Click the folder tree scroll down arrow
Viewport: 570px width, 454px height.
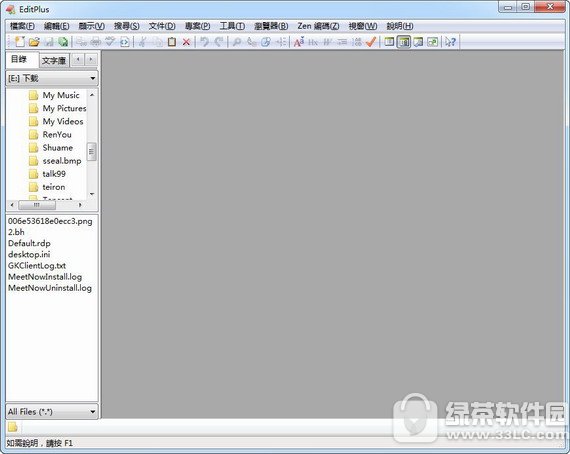coord(92,194)
